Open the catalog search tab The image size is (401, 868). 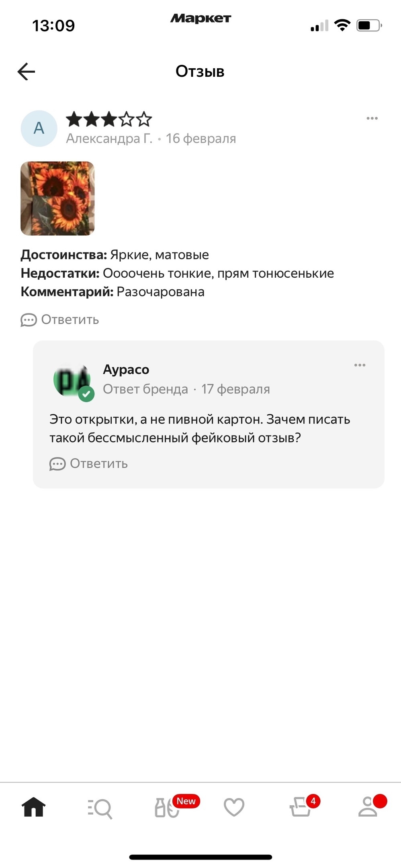100,808
